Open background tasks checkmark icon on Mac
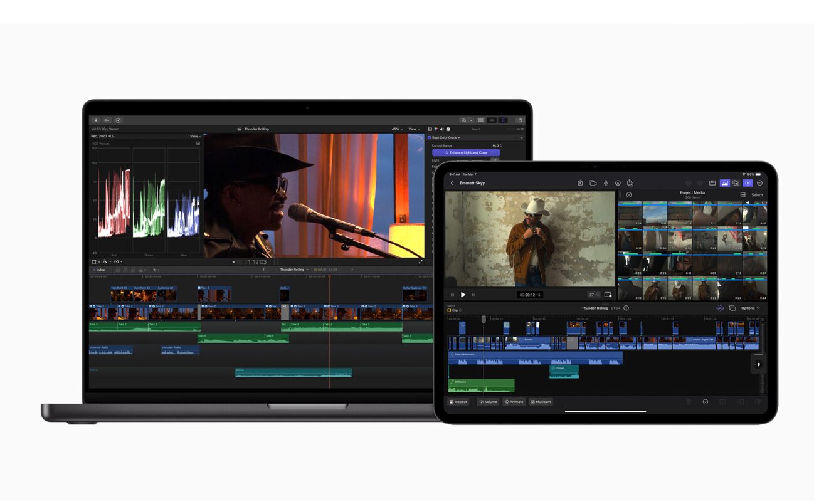The image size is (814, 504). (118, 120)
